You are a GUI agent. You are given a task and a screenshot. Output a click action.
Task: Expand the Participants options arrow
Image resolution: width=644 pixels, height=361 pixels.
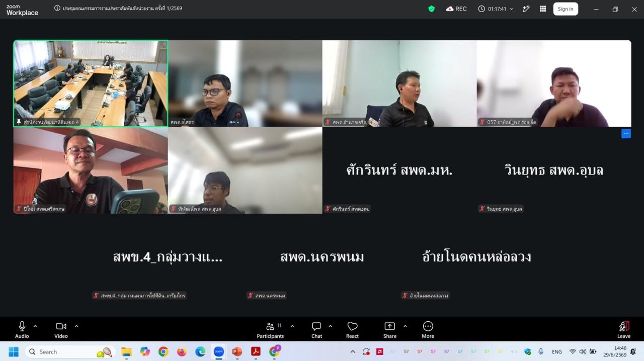coord(292,326)
